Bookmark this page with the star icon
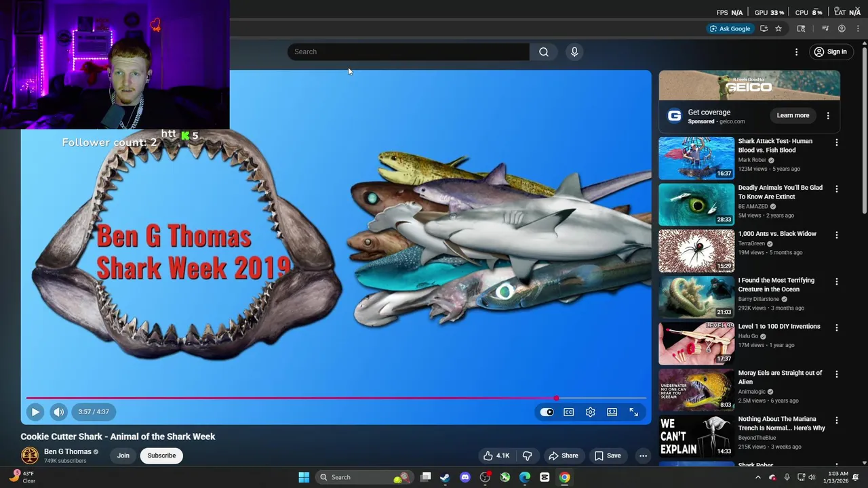Image resolution: width=868 pixels, height=488 pixels. click(778, 28)
